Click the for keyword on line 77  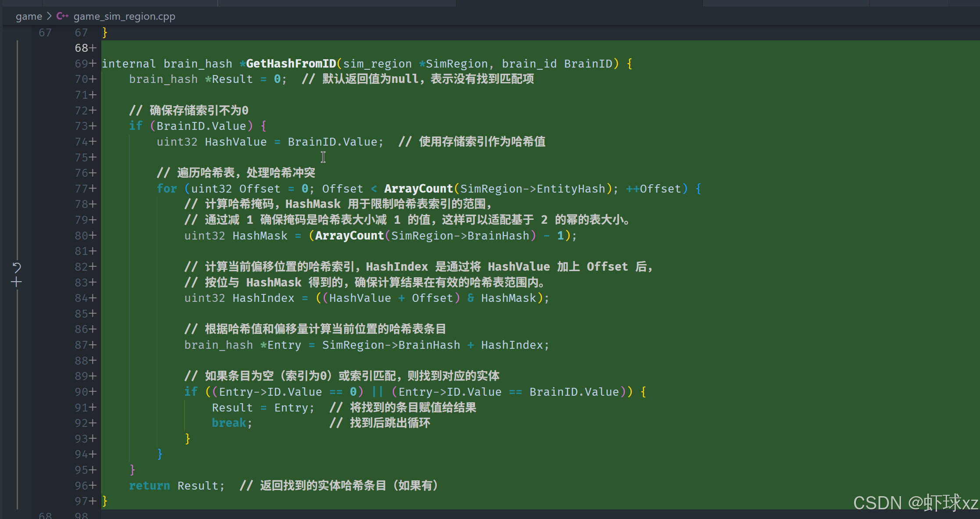click(x=167, y=189)
